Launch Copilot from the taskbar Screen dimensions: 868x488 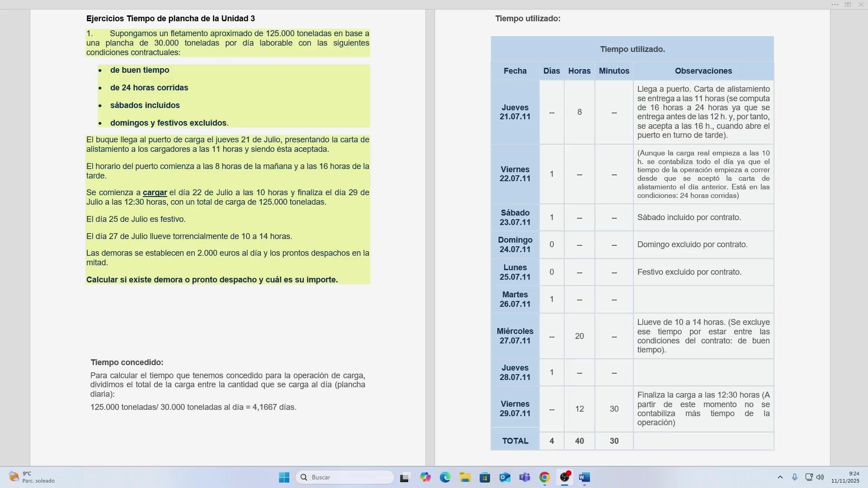click(x=425, y=478)
